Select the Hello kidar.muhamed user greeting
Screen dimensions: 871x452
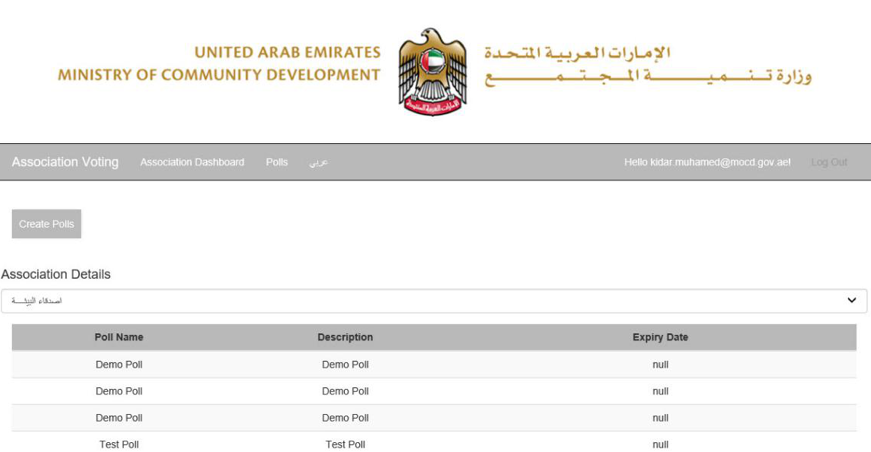tap(707, 162)
